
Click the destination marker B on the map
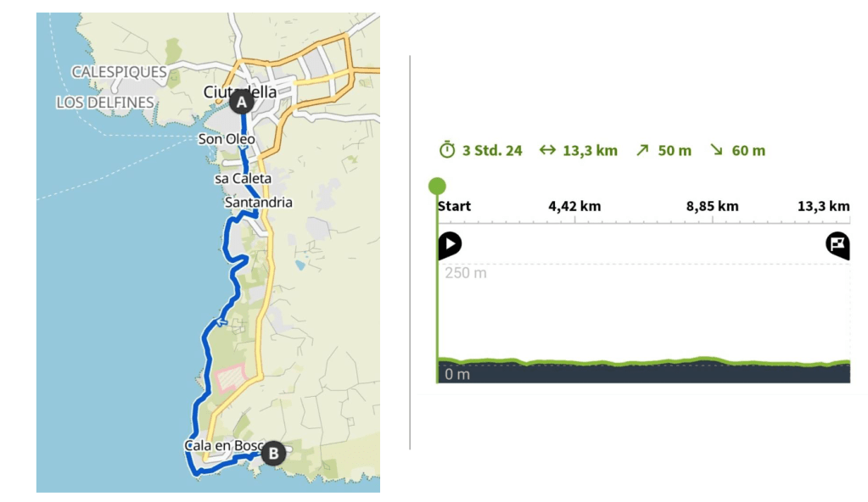coord(272,454)
